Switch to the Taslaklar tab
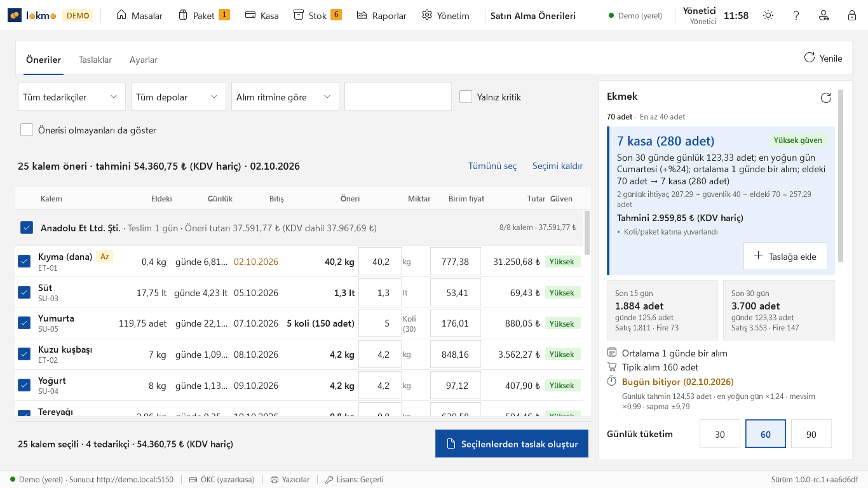 click(95, 60)
